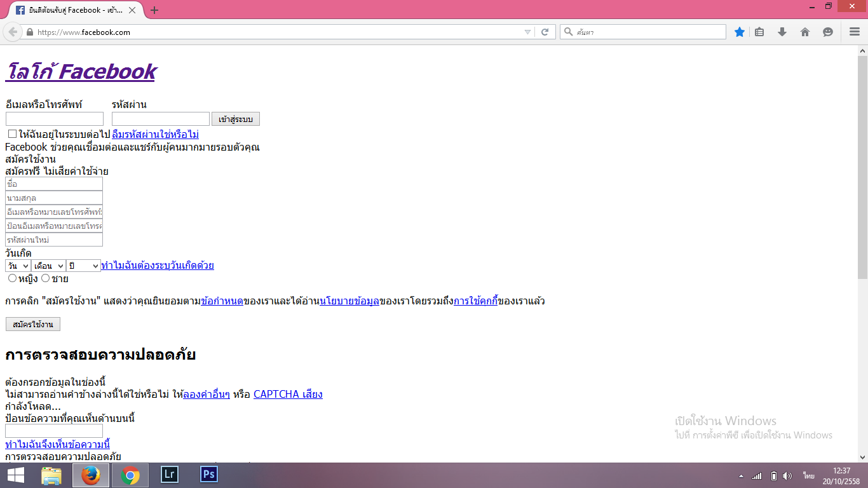Click the การตรวจสอบความปลอดภัย heading
Image resolution: width=868 pixels, height=488 pixels.
(100, 355)
